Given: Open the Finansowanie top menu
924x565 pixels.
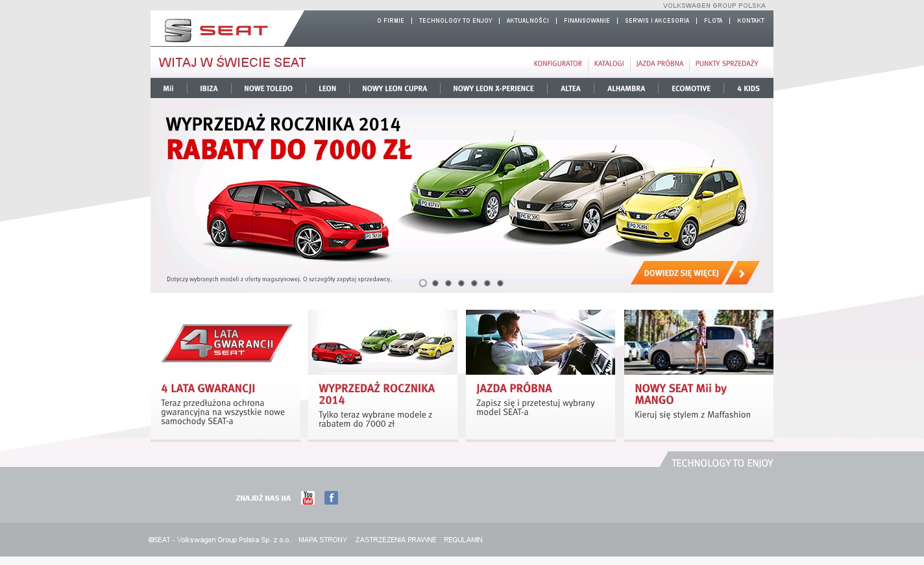Looking at the screenshot, I should 587,21.
